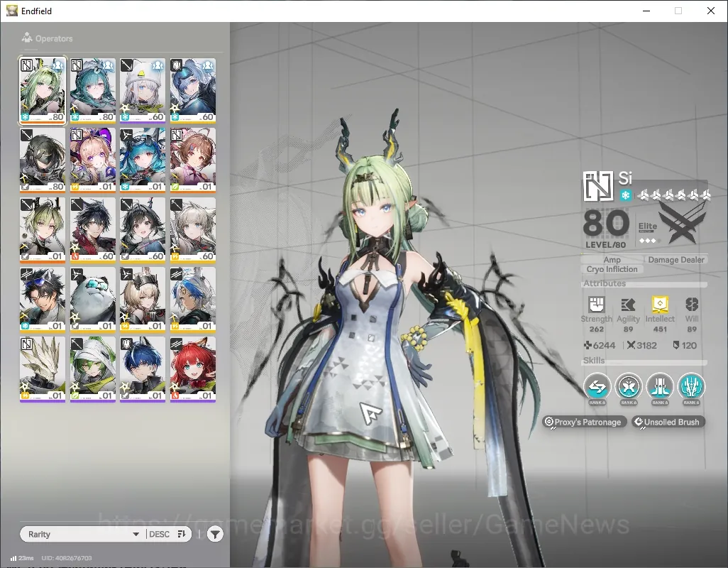728x568 pixels.
Task: Click the Skills section heading
Action: pos(594,361)
